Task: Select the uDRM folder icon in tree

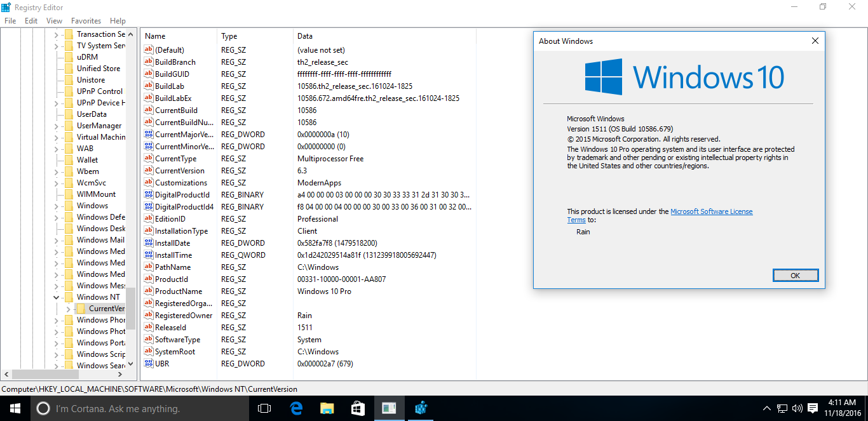Action: click(x=69, y=57)
